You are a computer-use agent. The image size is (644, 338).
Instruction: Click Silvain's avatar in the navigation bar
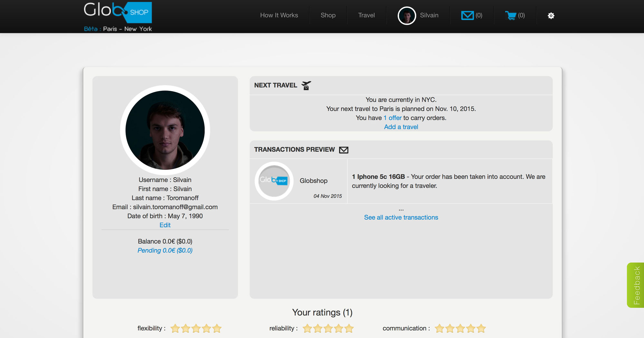pyautogui.click(x=406, y=15)
